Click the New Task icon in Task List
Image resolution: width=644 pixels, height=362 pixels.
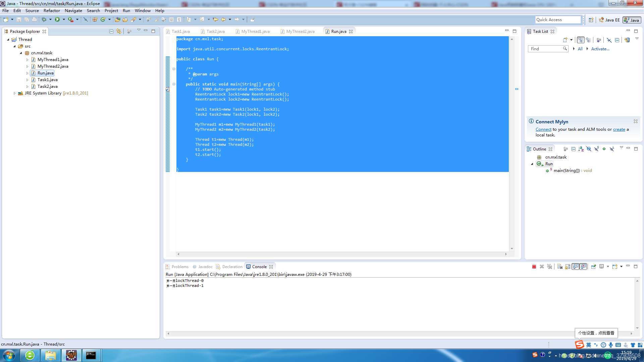click(565, 40)
